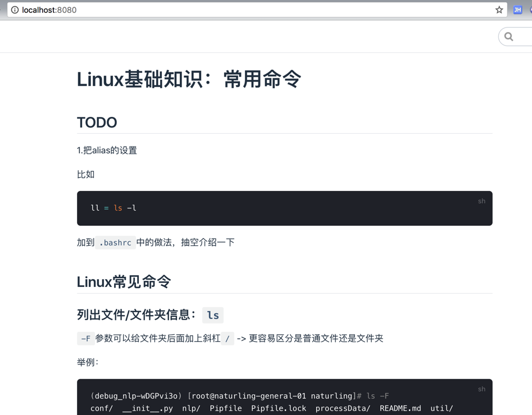Click the 列出文件/文件夹信息 heading
The width and height of the screenshot is (532, 415).
(137, 315)
